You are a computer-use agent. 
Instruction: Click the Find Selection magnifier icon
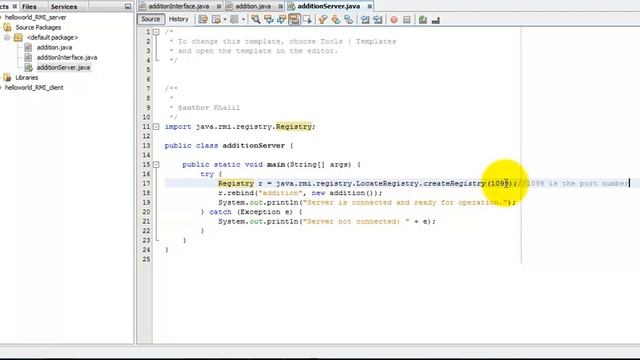tap(256, 20)
